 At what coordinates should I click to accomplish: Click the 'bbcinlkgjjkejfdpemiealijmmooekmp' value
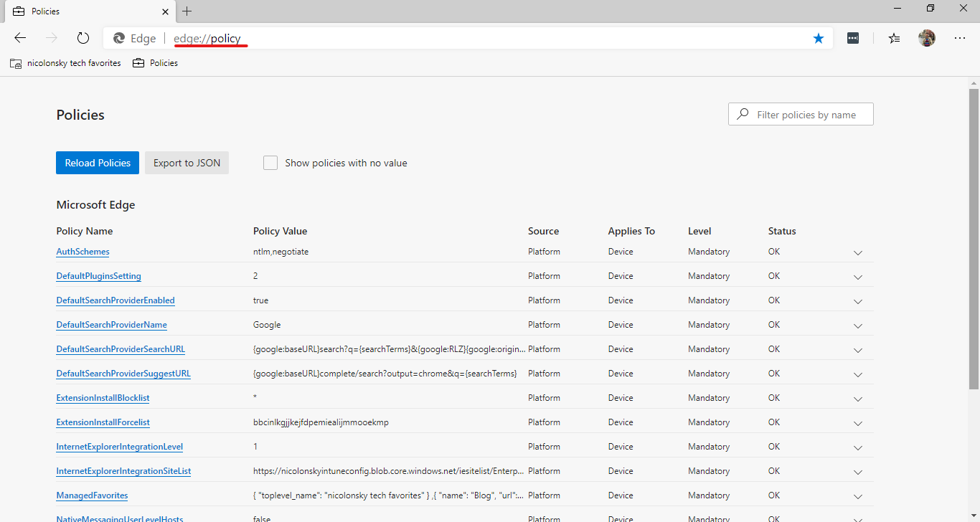click(x=321, y=422)
